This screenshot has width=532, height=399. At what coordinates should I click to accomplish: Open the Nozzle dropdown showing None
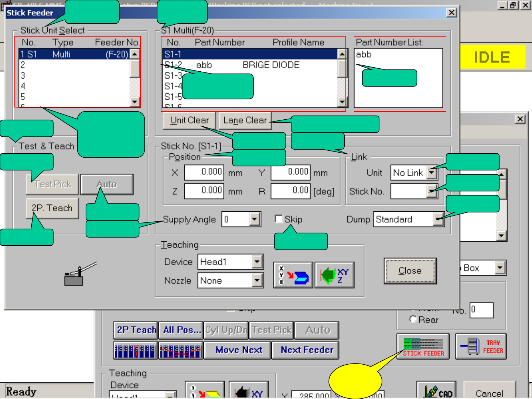[257, 280]
